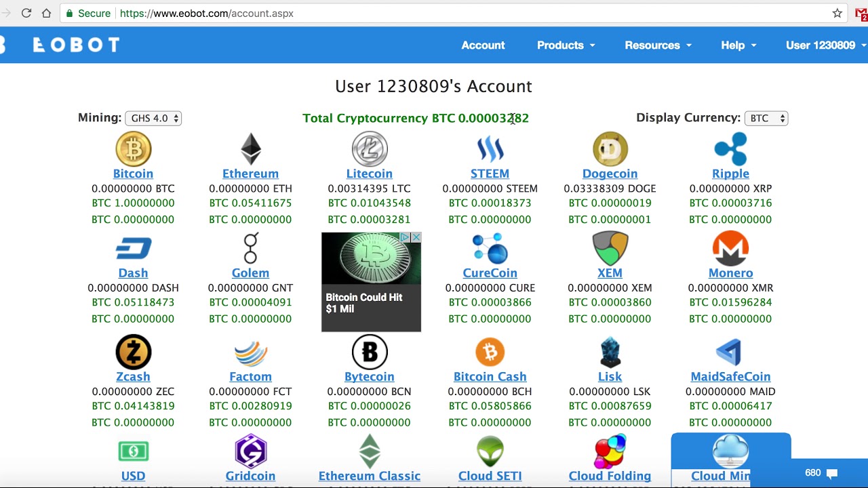Click the AdChoices icon on ad
868x488 pixels.
[x=405, y=237]
